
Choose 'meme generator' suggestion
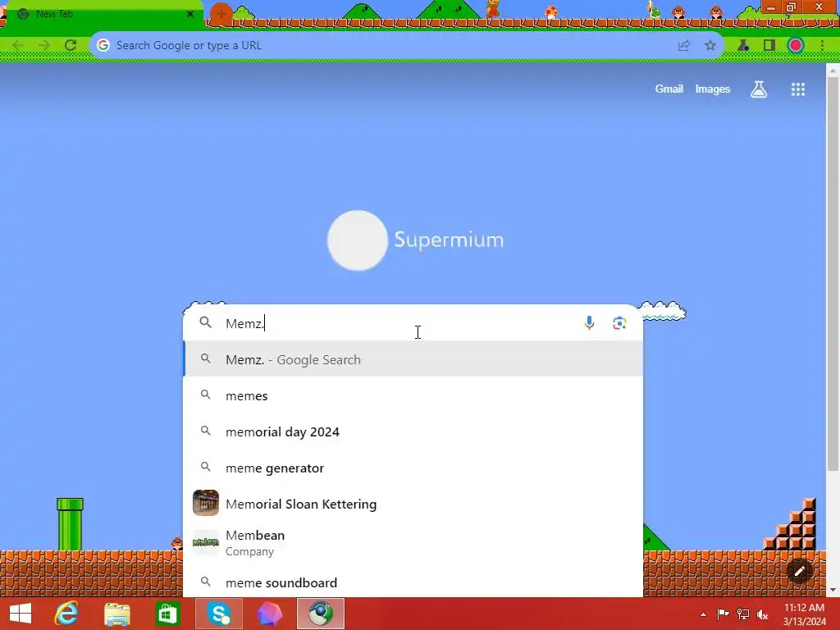[413, 468]
